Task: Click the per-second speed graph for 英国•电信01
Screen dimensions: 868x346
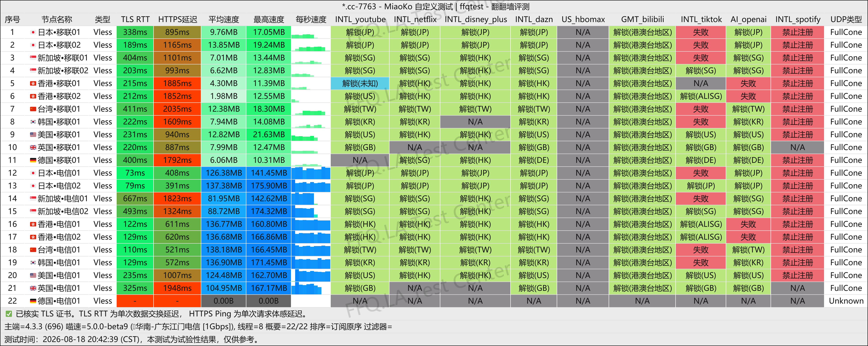Action: click(311, 288)
